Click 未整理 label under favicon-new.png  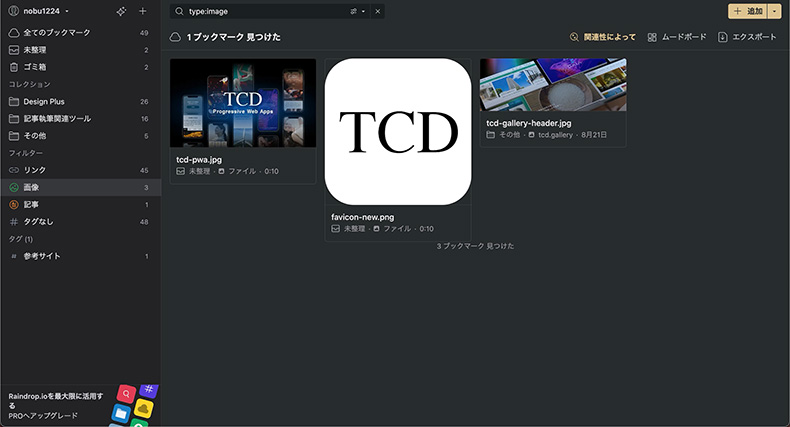coord(354,229)
